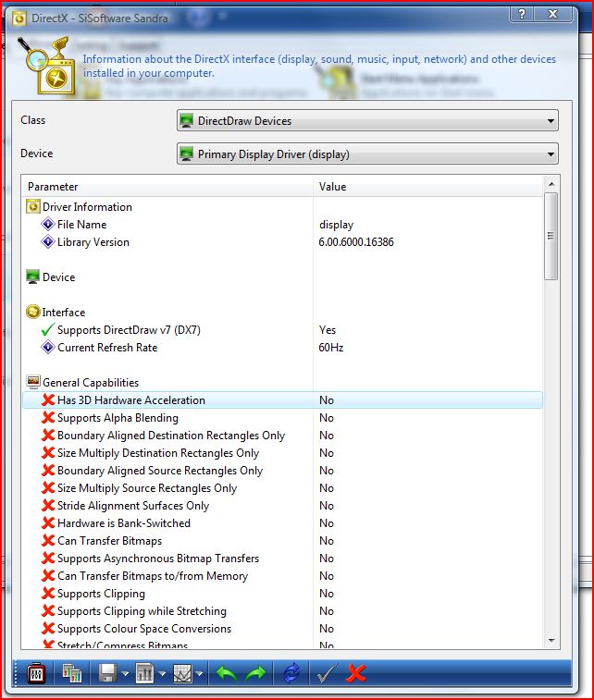Click the grey checkmark OK icon
The height and width of the screenshot is (700, 594).
point(327,673)
